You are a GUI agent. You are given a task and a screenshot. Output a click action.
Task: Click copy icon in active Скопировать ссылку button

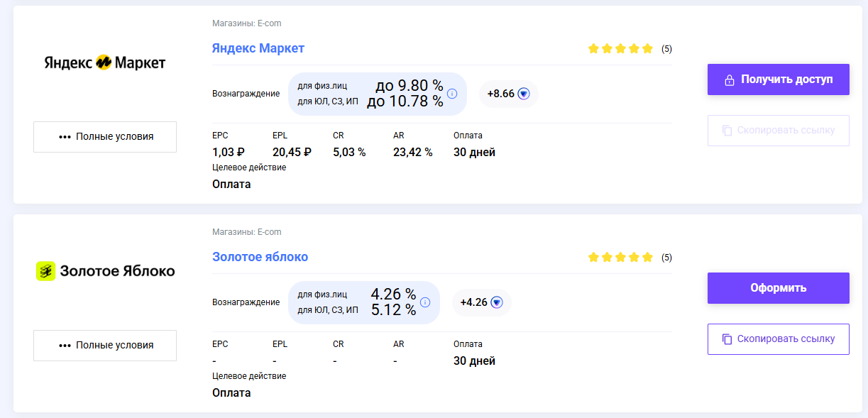[727, 339]
